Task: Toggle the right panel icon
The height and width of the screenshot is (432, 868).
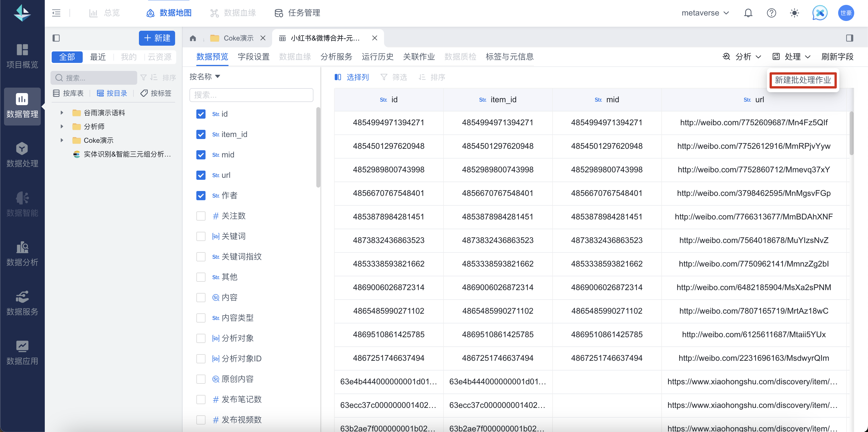Action: click(849, 38)
